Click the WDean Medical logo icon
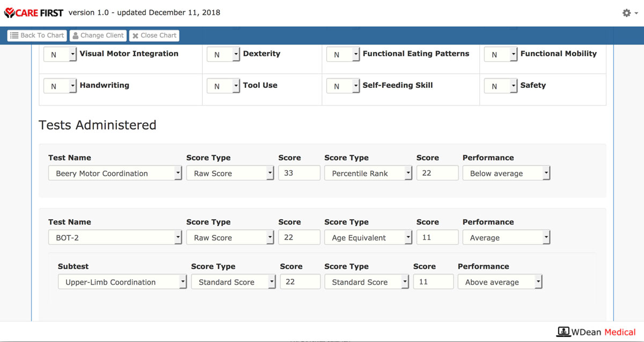This screenshot has height=342, width=644. pos(563,332)
